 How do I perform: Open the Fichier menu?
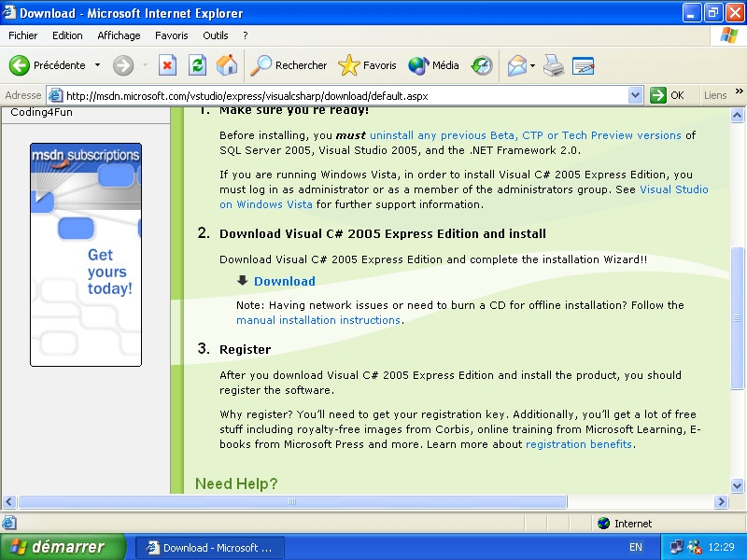(x=22, y=35)
